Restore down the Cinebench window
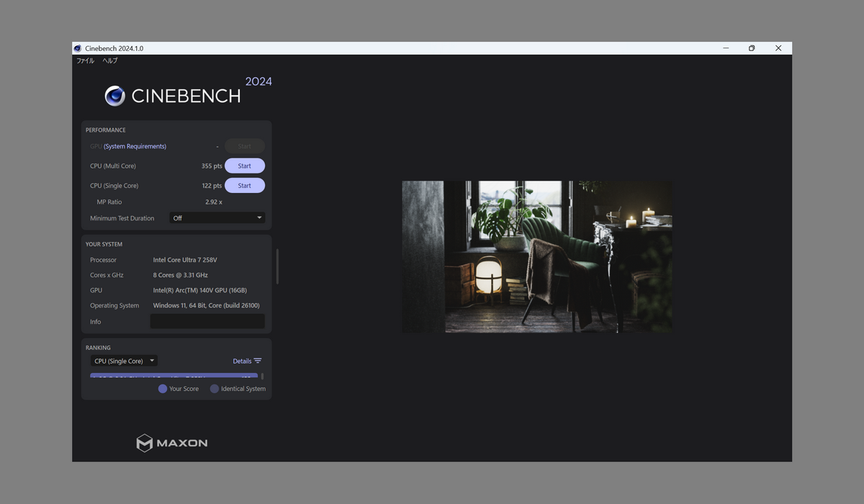 (752, 48)
